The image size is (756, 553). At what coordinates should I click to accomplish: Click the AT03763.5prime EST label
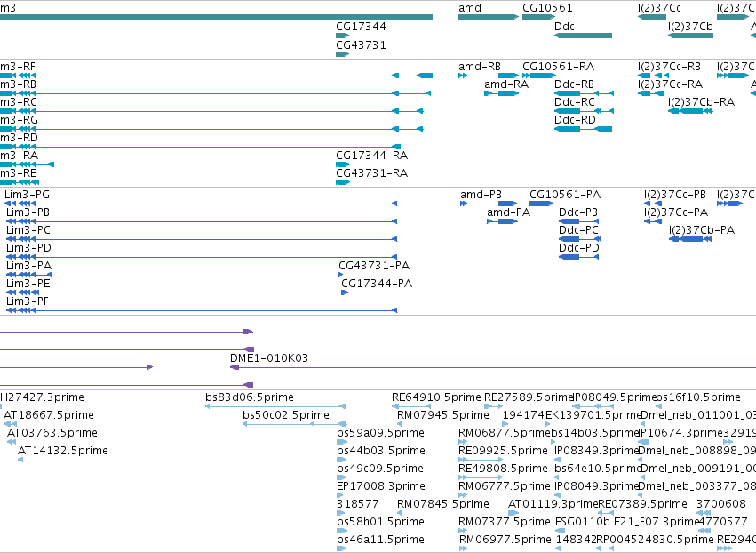[x=52, y=433]
